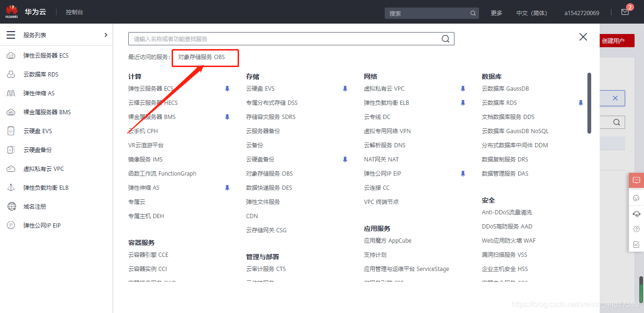Open 控制台 in the top bar
Screen dimensions: 644x313
[x=74, y=12]
